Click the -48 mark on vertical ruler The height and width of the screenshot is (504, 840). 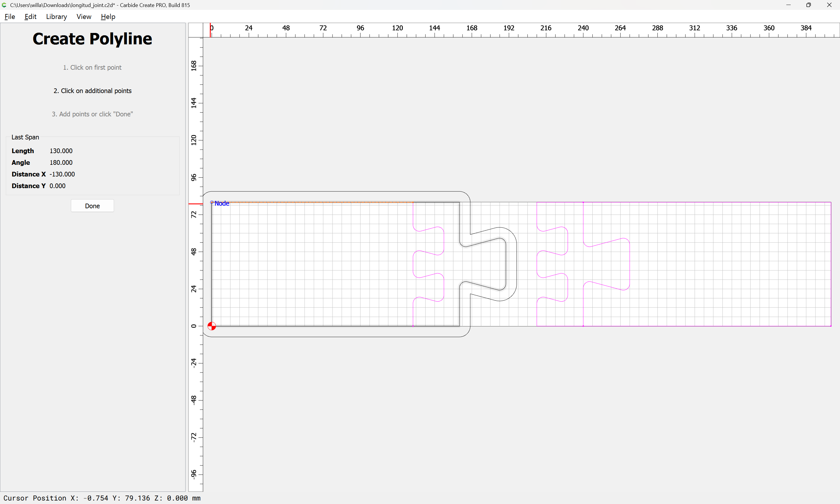point(194,400)
